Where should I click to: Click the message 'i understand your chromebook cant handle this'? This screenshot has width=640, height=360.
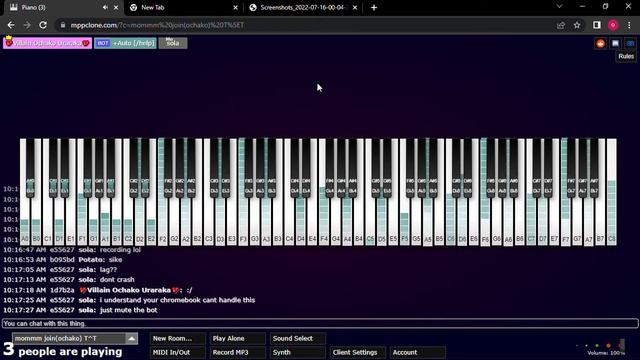[x=177, y=300]
